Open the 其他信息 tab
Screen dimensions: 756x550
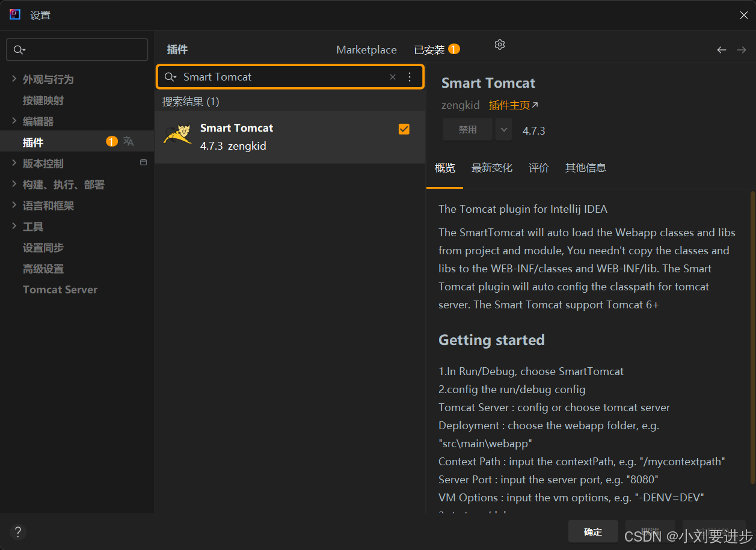[x=586, y=168]
